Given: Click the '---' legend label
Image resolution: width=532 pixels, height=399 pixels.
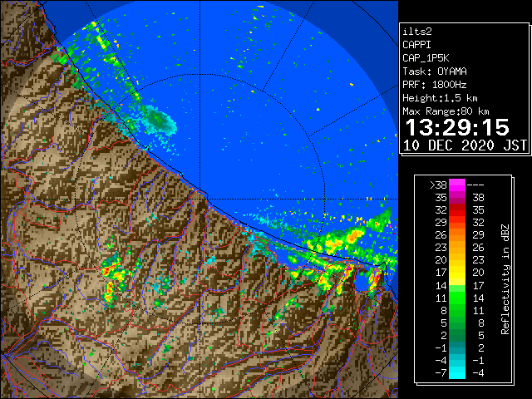Looking at the screenshot, I should pos(475,185).
